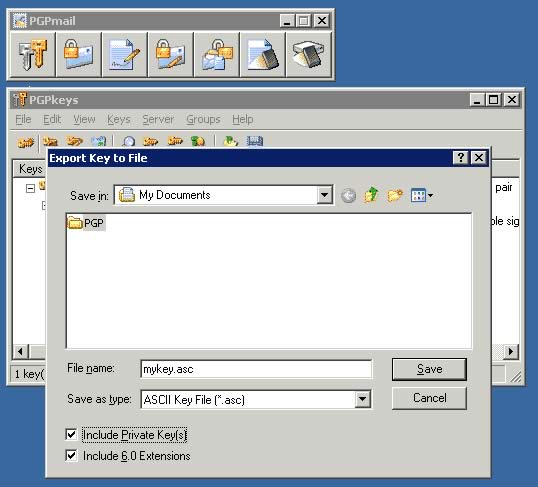The height and width of the screenshot is (487, 538).
Task: Uncheck Include Private Key(s) checkbox
Action: click(x=71, y=434)
